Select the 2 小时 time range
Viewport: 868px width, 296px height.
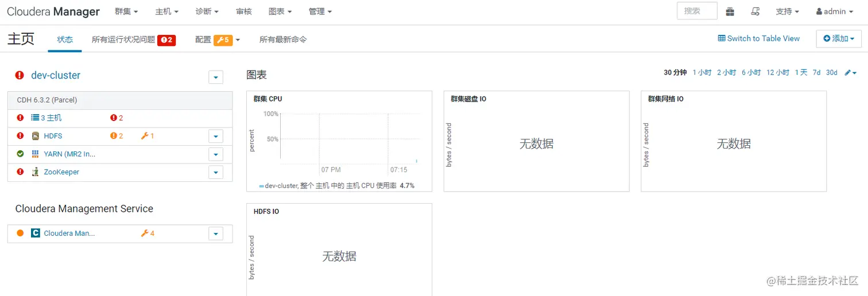(727, 72)
